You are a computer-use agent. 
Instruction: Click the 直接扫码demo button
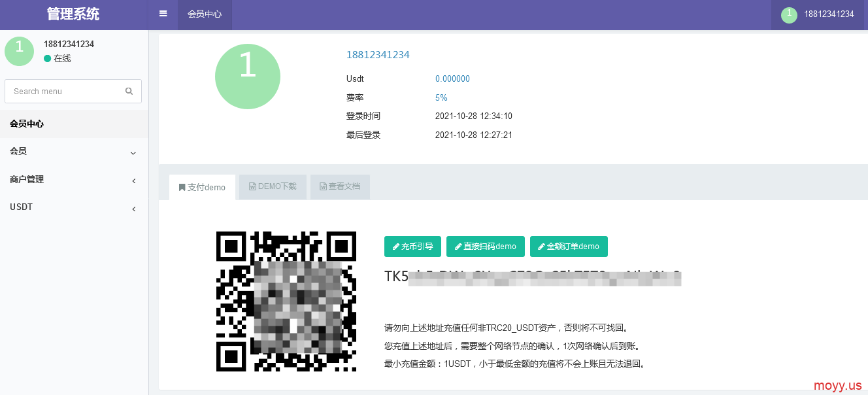coord(486,247)
